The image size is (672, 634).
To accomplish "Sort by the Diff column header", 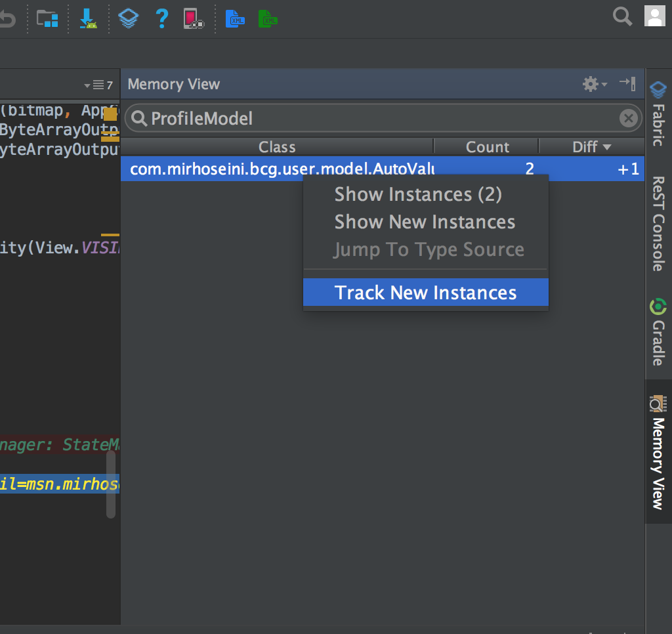I will [x=591, y=147].
